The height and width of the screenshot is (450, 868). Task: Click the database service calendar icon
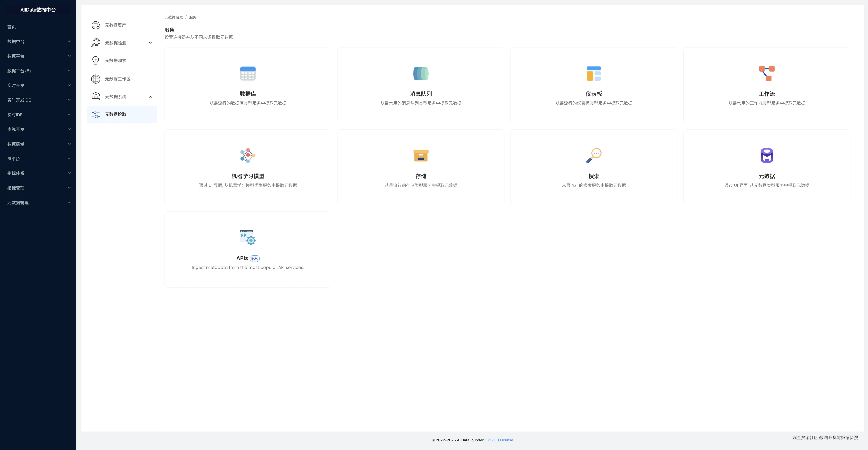coord(248,73)
